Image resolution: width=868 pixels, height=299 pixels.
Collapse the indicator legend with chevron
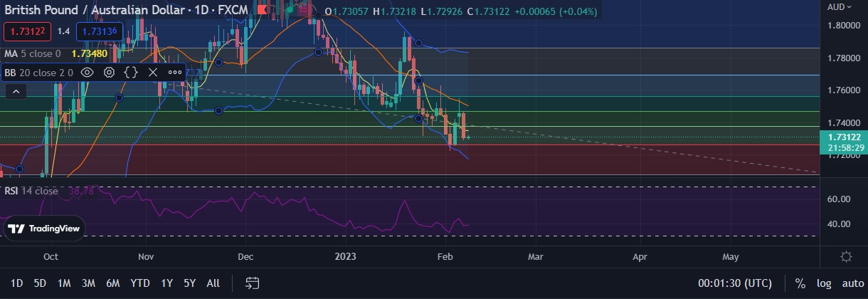click(x=16, y=91)
